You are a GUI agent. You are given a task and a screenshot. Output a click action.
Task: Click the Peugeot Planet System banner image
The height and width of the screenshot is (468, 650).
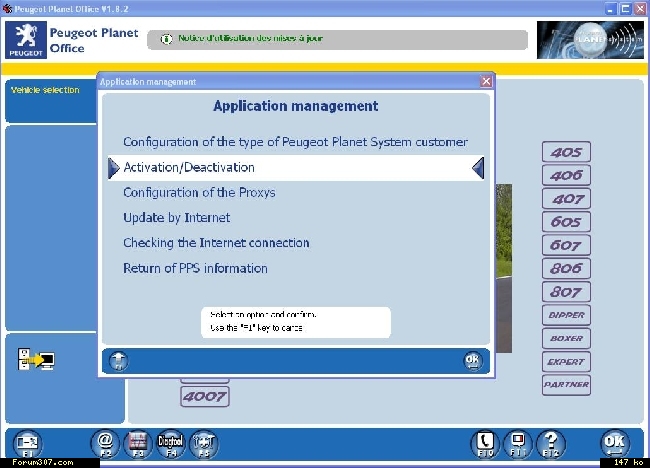[590, 40]
